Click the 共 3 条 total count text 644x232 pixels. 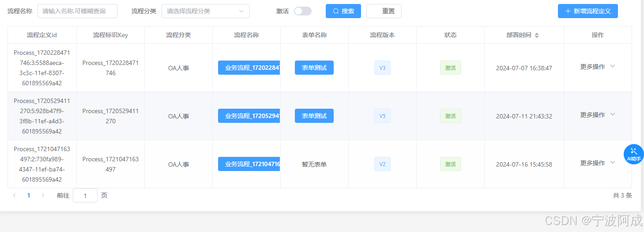point(622,195)
